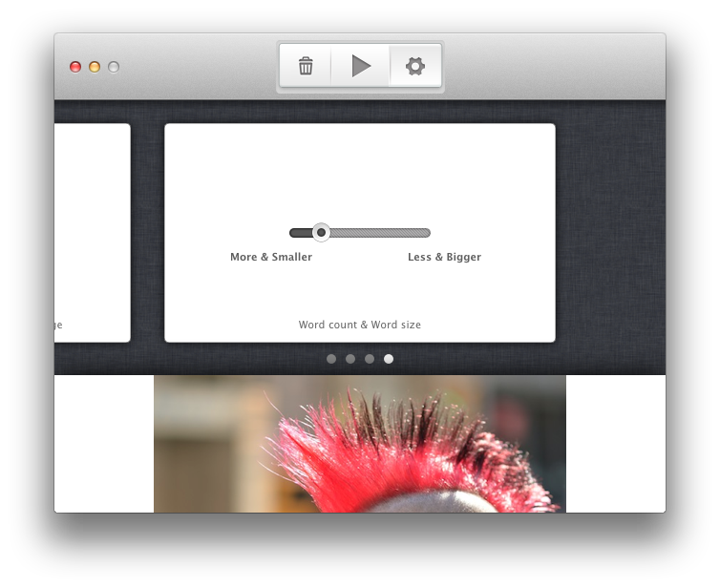Go to the second settings page dot
This screenshot has width=720, height=588.
tap(350, 359)
